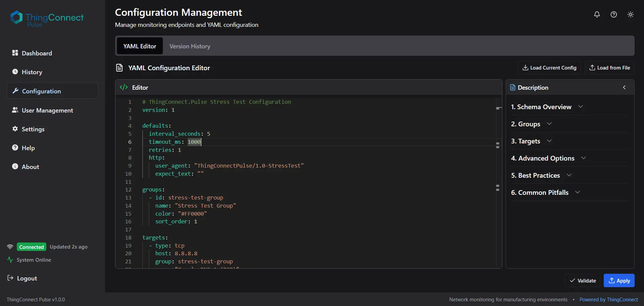Open History in sidebar
Viewport: 644px width, 306px height.
(32, 72)
